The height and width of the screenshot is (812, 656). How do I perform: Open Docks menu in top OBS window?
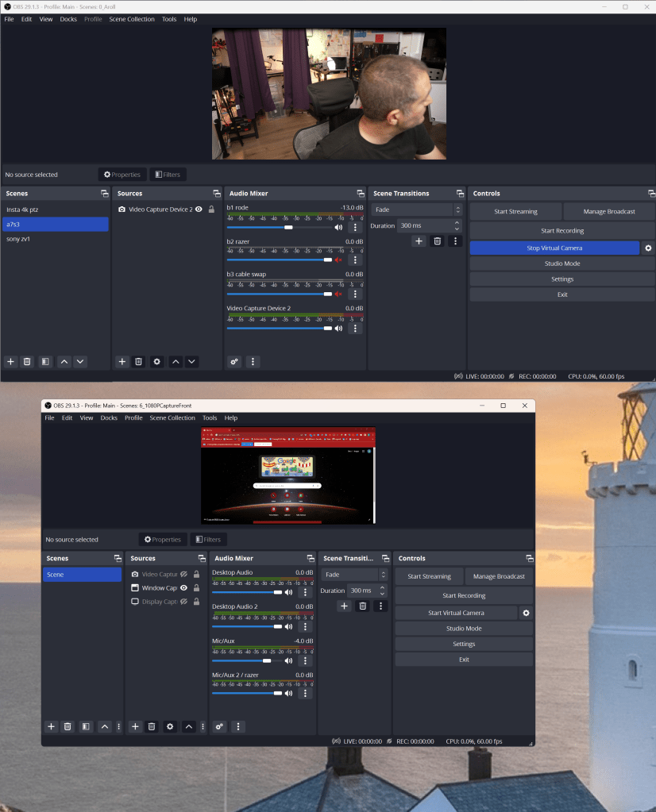point(68,19)
